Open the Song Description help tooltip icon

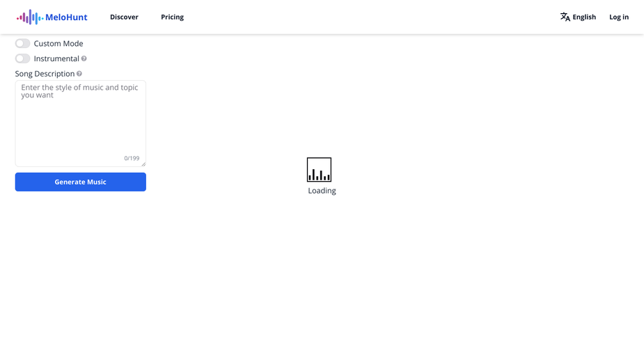point(79,74)
